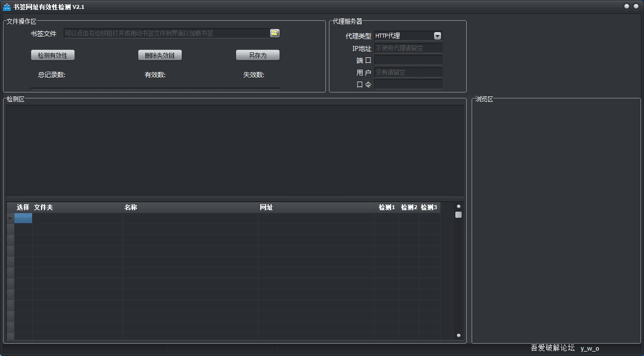Screen dimensions: 644x356
Task: Click the left round title bar button
Action: click(627, 6)
